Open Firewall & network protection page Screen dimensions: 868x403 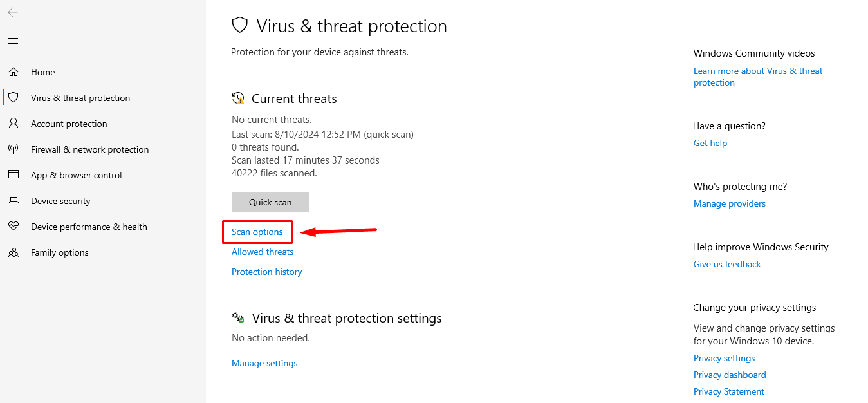[x=89, y=149]
